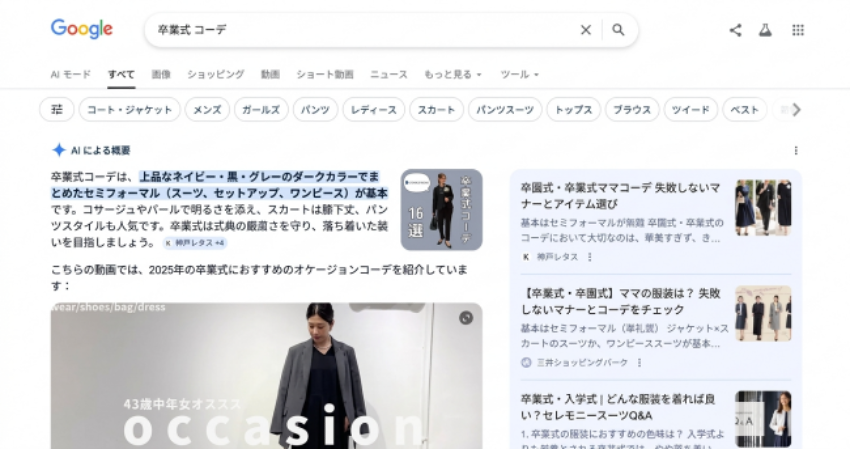Click the circular icon on the video corner
Viewport: 850px width, 450px height.
click(x=466, y=318)
